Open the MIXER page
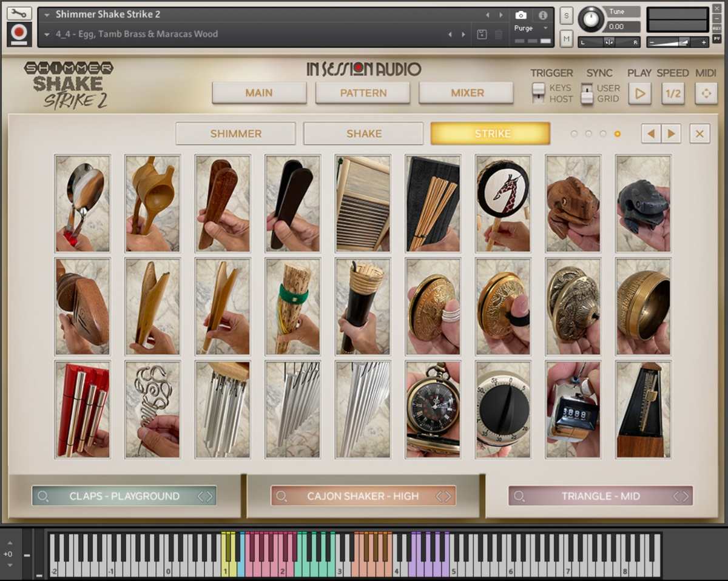This screenshot has width=728, height=581. tap(467, 93)
